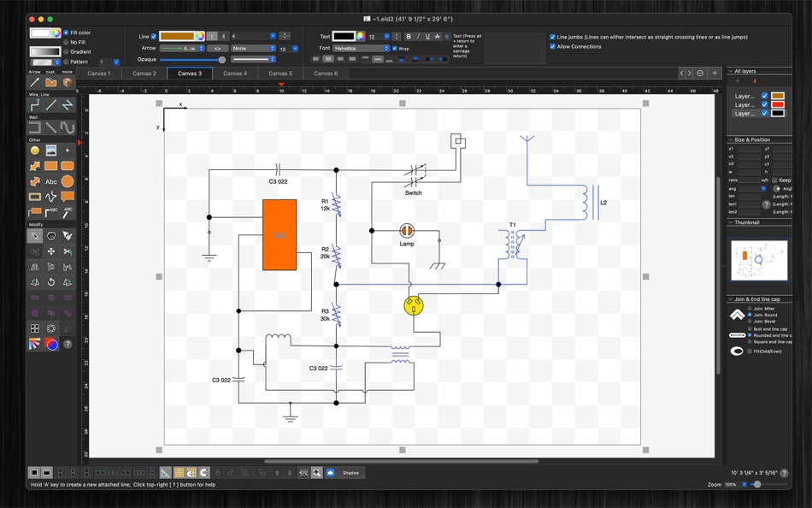Click the blue cloud icon
This screenshot has height=508, width=812.
(x=330, y=473)
